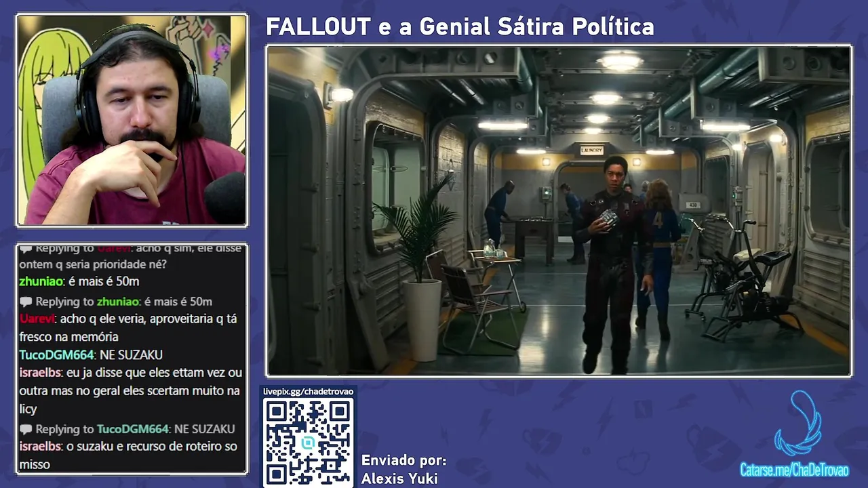Click the video title 'FALLOUT e a Genial Sátira Política'
Viewport: 868px width, 488px height.
click(460, 27)
